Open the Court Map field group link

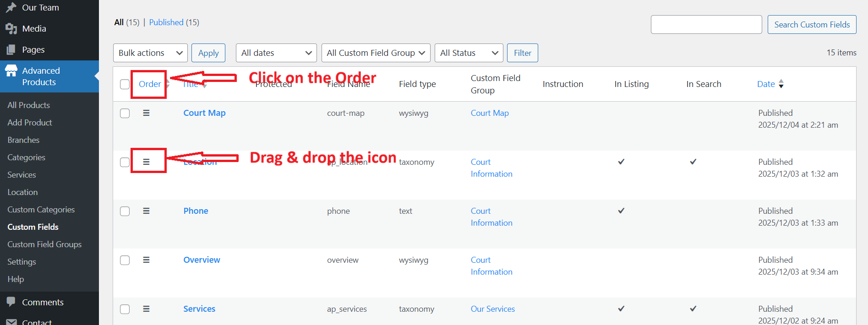490,113
